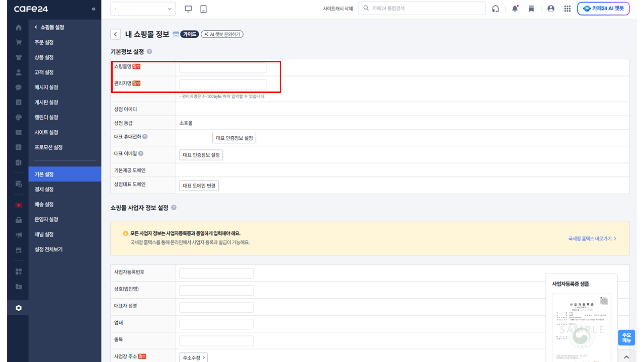Click 대표 인증정보 설정 for 대표 휴대전화

pos(234,138)
